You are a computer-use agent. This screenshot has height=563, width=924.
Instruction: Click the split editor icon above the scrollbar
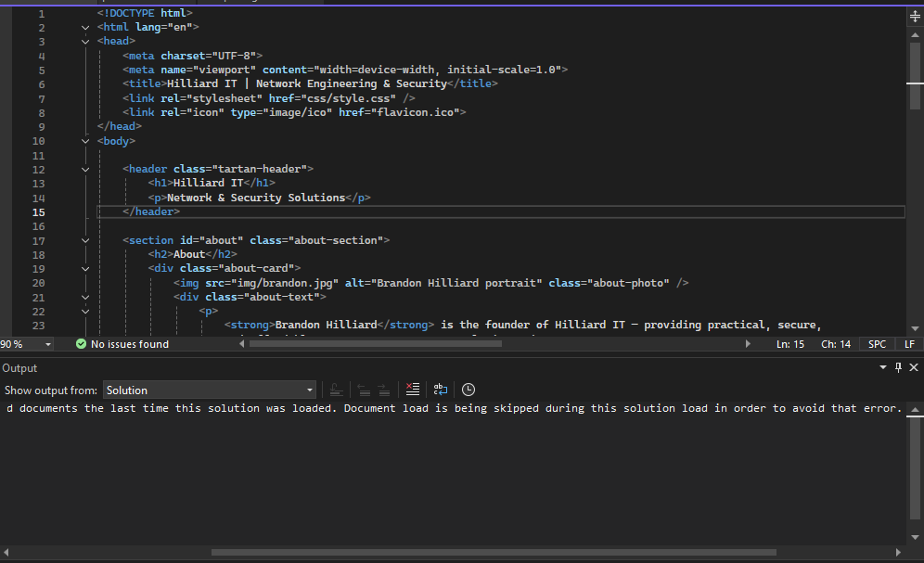(x=914, y=15)
